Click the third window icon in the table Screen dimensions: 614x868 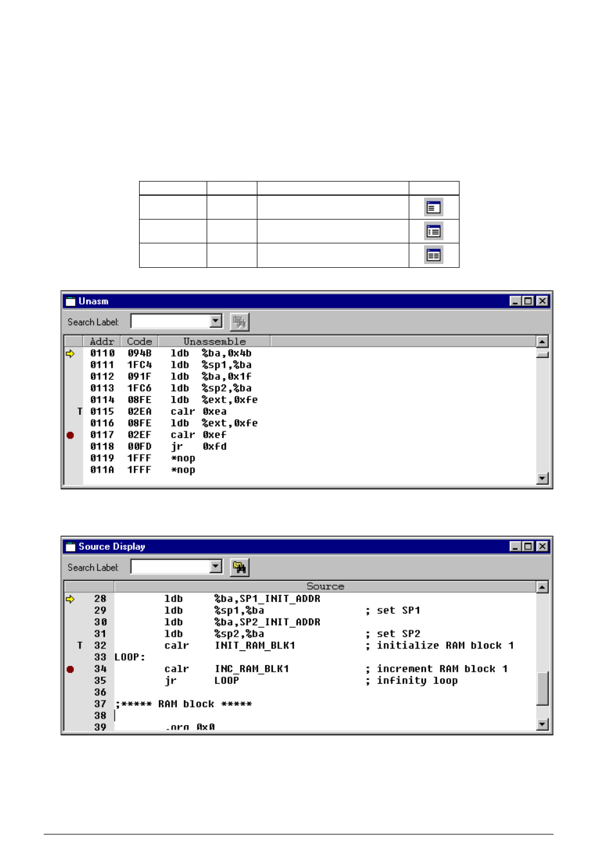point(433,255)
